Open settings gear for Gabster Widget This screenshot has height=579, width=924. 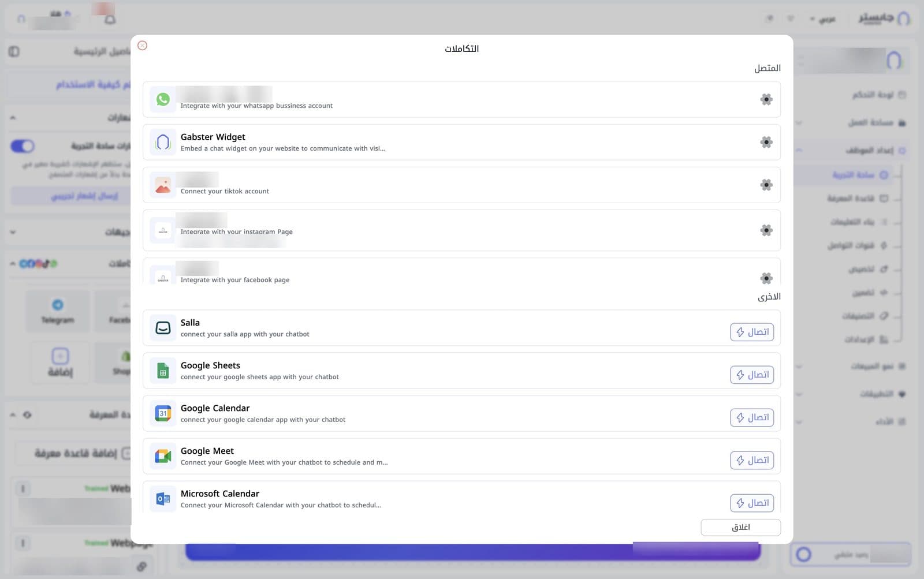tap(766, 142)
